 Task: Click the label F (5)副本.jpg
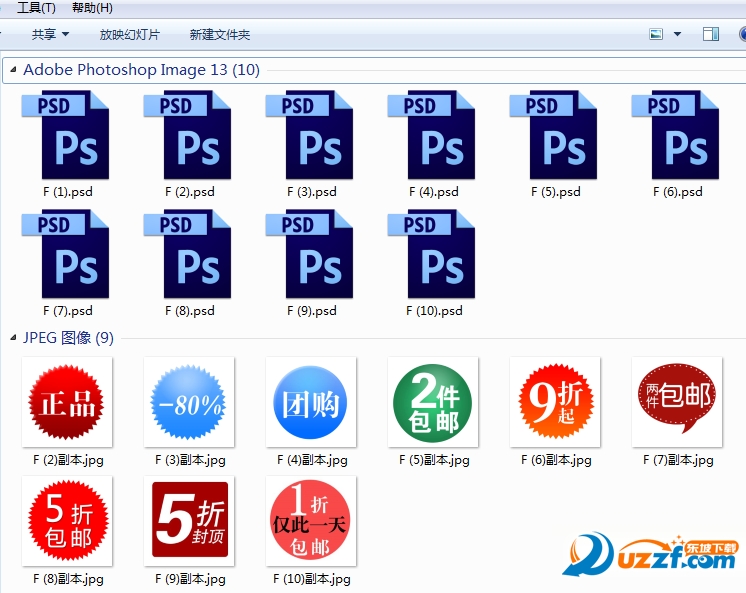coord(434,460)
